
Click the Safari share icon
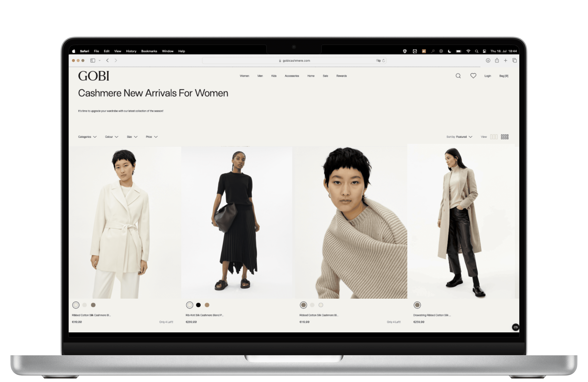coord(497,60)
